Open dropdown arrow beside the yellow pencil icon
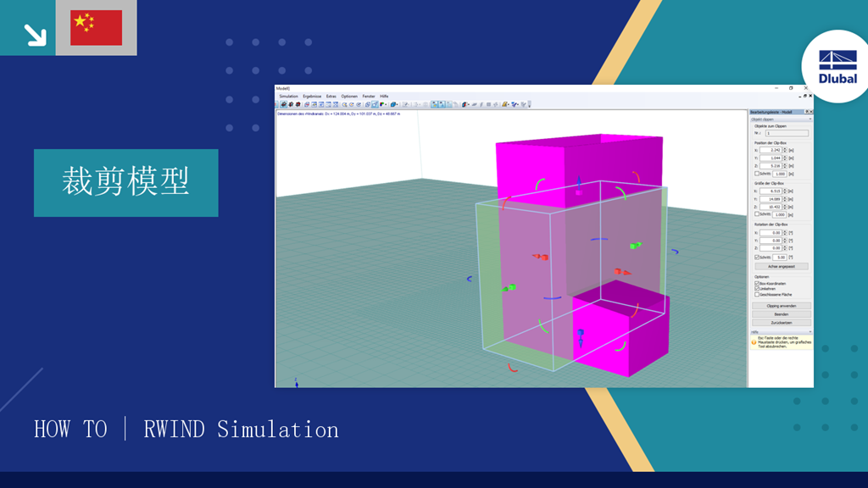Viewport: 868px width, 488px height. point(509,104)
